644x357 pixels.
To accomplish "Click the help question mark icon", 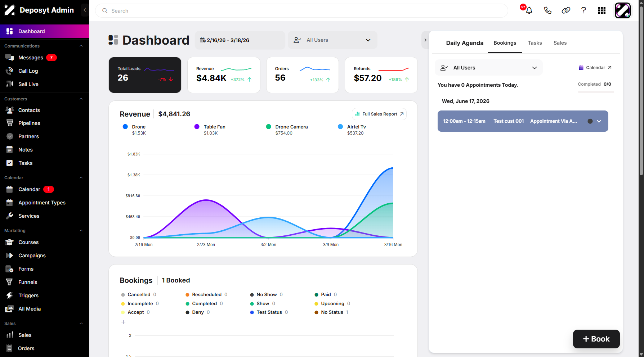I will (x=583, y=10).
